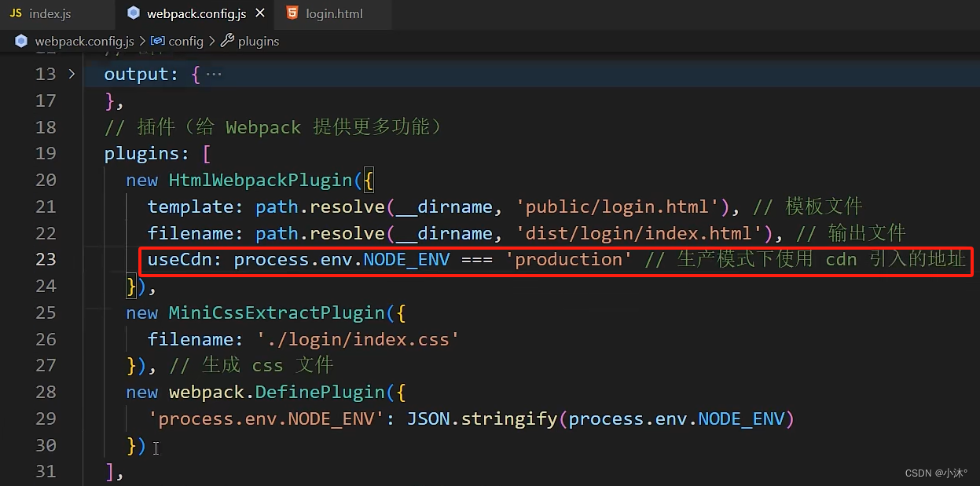Click the webpack cube icon in the active tab
The image size is (980, 486).
click(x=134, y=13)
